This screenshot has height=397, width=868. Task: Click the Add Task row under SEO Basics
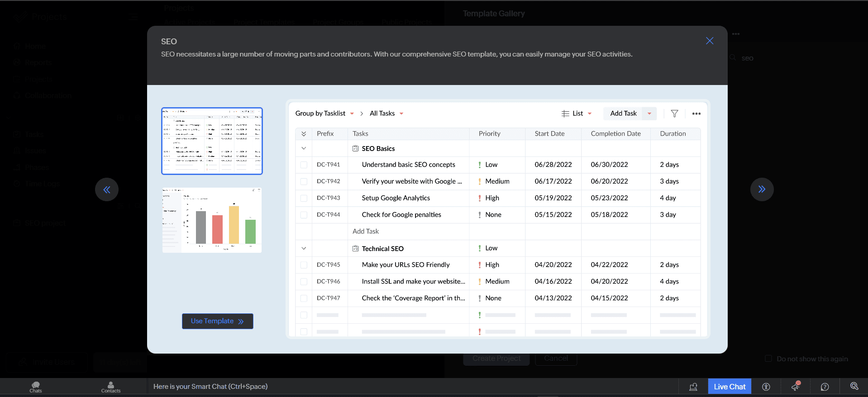[x=366, y=232]
